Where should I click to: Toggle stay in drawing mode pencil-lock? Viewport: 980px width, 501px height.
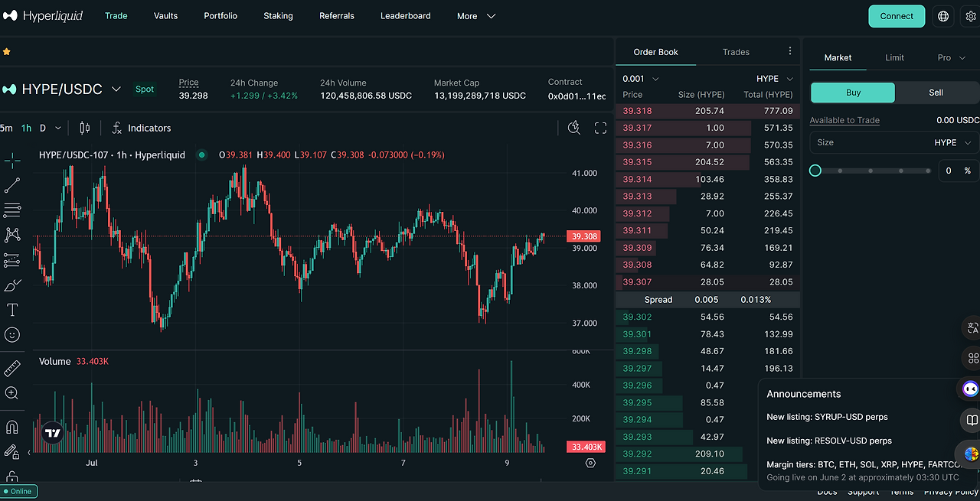(x=12, y=452)
